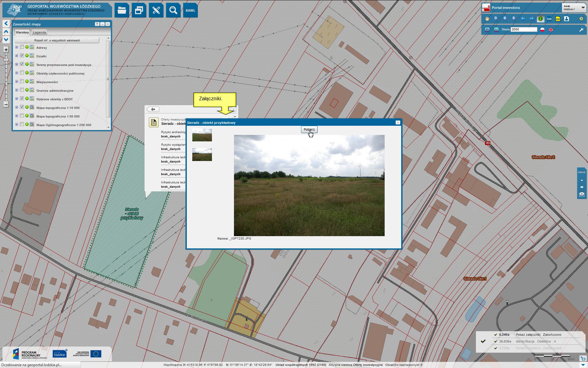Click back arrow in info popup
The height and width of the screenshot is (368, 588).
(x=153, y=109)
